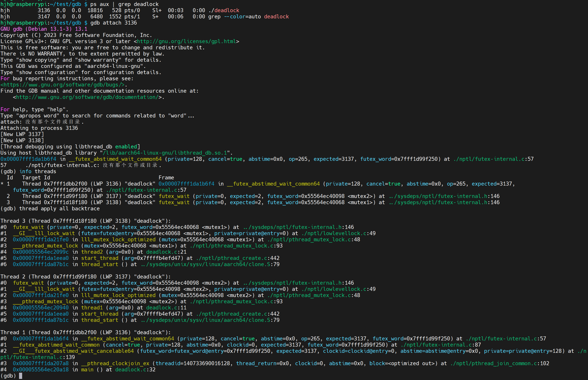The width and height of the screenshot is (588, 380).
Task: Click the '6480' VSZ value
Action: [97, 17]
